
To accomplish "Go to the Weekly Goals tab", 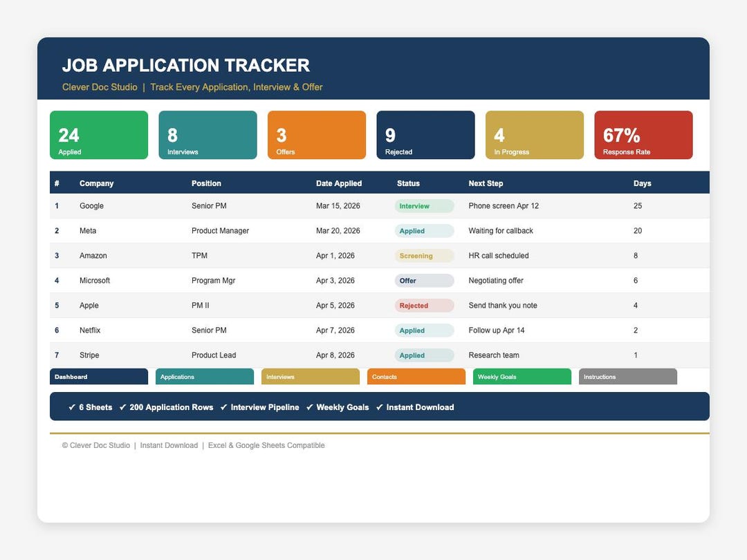I will 522,376.
